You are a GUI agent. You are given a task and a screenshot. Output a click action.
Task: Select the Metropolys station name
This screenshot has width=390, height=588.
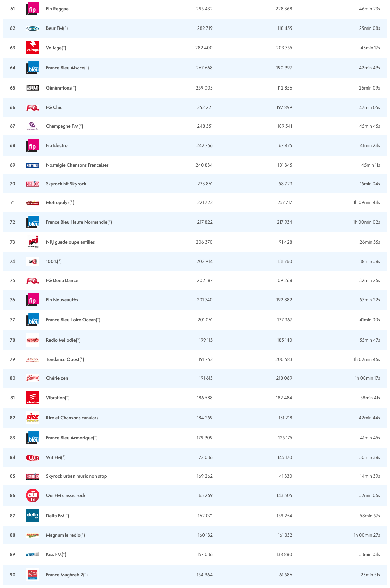coord(60,202)
